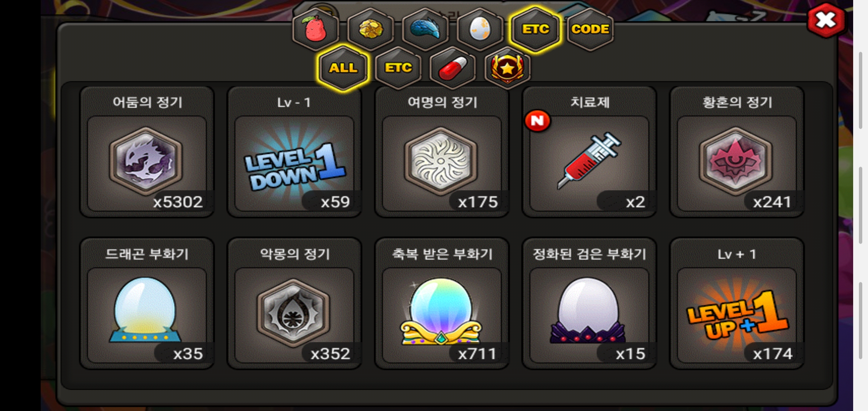Filter by the ETC sub-category
868x411 pixels.
tap(398, 68)
